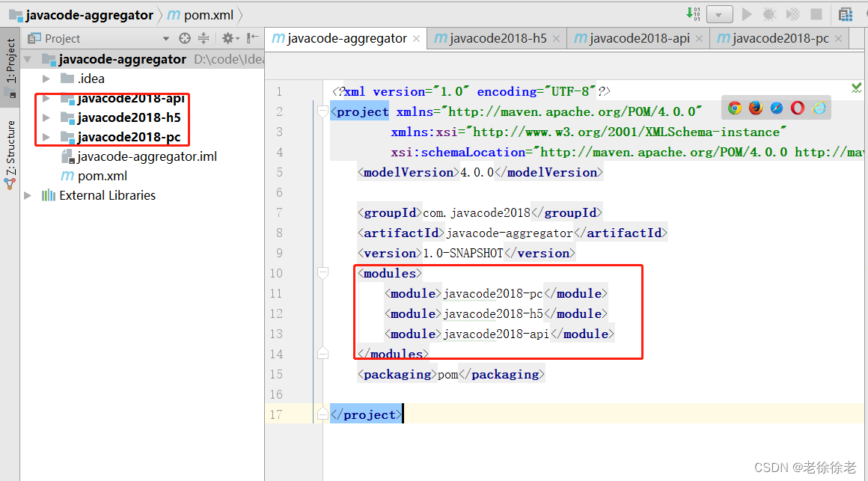Viewport: 868px width, 481px height.
Task: Click packaging pom text on line 15
Action: 447,375
